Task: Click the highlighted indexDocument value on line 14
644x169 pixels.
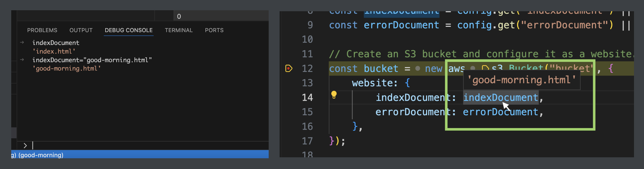Action: (x=500, y=98)
